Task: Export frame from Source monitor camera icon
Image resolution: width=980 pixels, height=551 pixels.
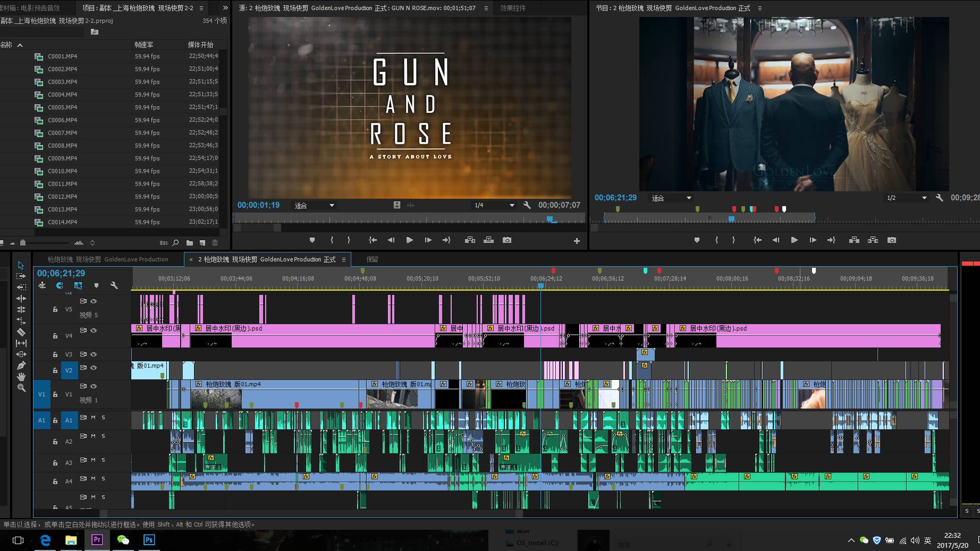Action: coord(507,240)
